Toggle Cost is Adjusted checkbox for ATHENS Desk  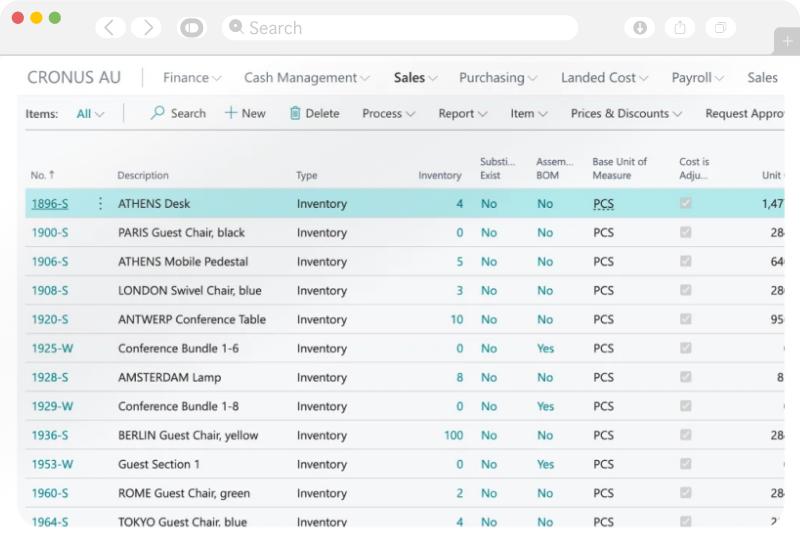(x=685, y=203)
